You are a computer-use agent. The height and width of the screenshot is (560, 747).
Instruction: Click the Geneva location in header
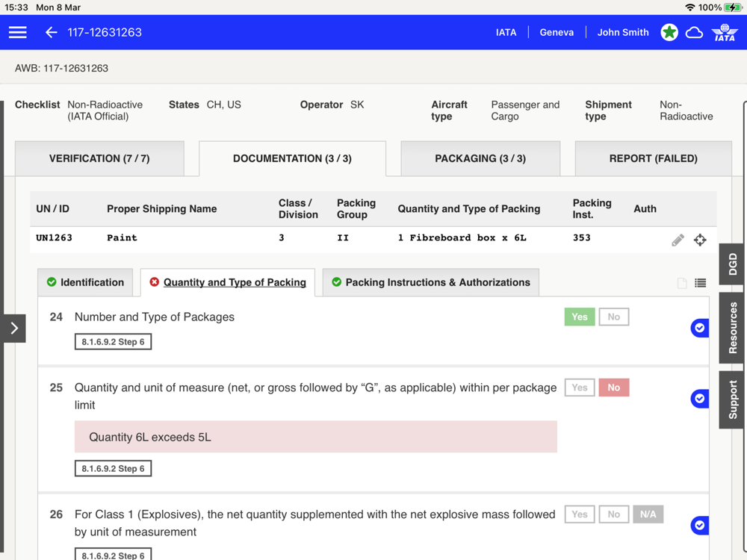tap(557, 32)
